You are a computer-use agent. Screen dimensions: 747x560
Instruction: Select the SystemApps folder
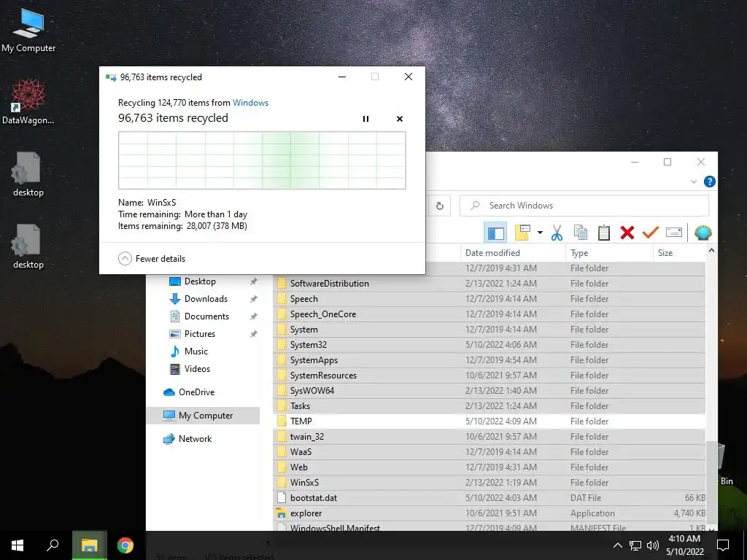tap(490, 360)
